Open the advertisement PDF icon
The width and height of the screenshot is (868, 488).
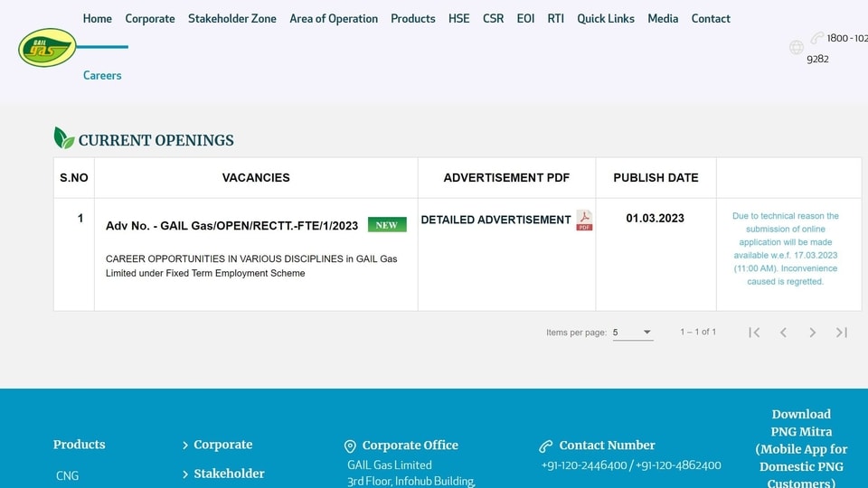[584, 221]
